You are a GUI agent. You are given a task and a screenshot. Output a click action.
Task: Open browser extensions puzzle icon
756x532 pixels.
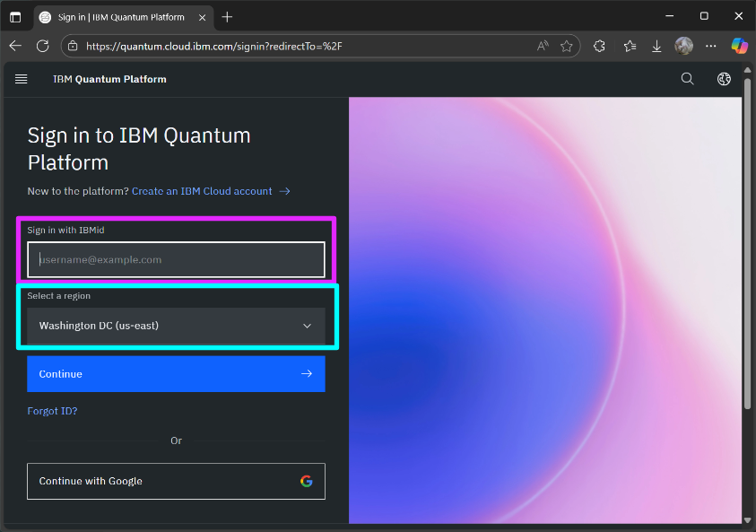pyautogui.click(x=599, y=46)
